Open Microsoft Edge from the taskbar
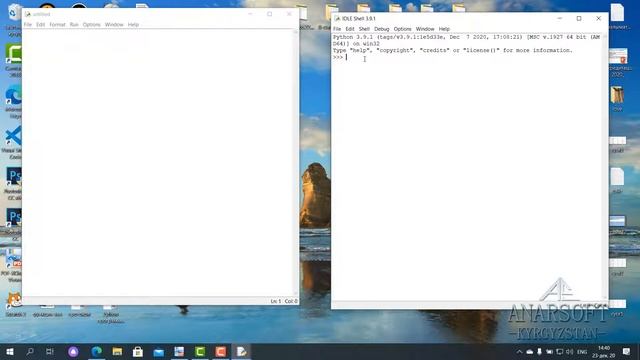The image size is (640, 360). pyautogui.click(x=97, y=351)
